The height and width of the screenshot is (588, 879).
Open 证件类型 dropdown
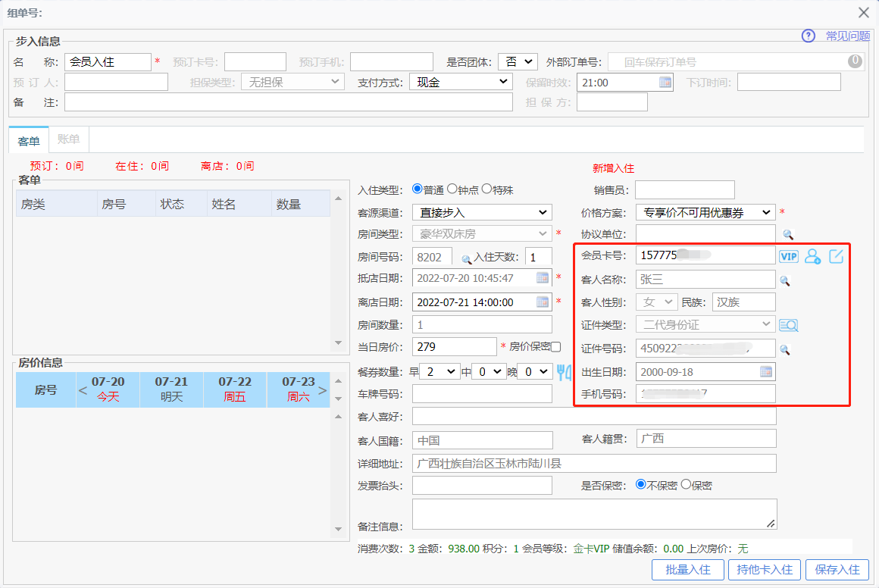705,324
